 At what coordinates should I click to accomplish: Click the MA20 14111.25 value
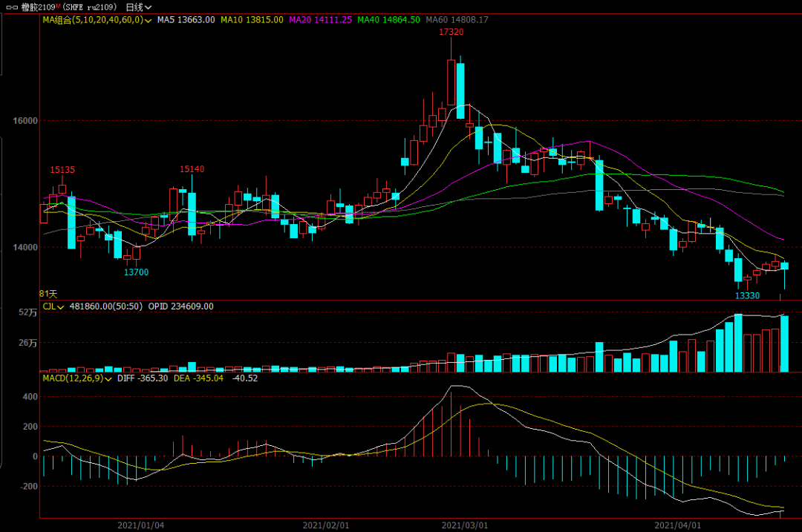tap(320, 20)
